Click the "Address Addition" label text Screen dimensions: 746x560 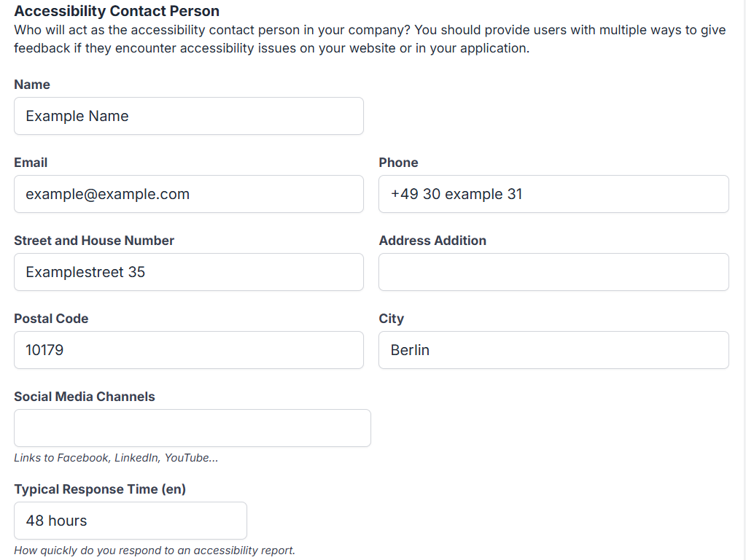[432, 241]
